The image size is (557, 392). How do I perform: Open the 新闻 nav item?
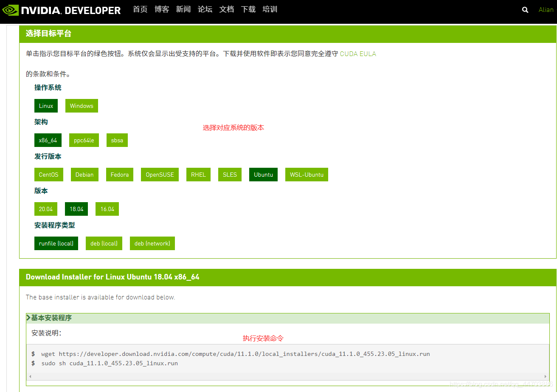click(x=183, y=9)
